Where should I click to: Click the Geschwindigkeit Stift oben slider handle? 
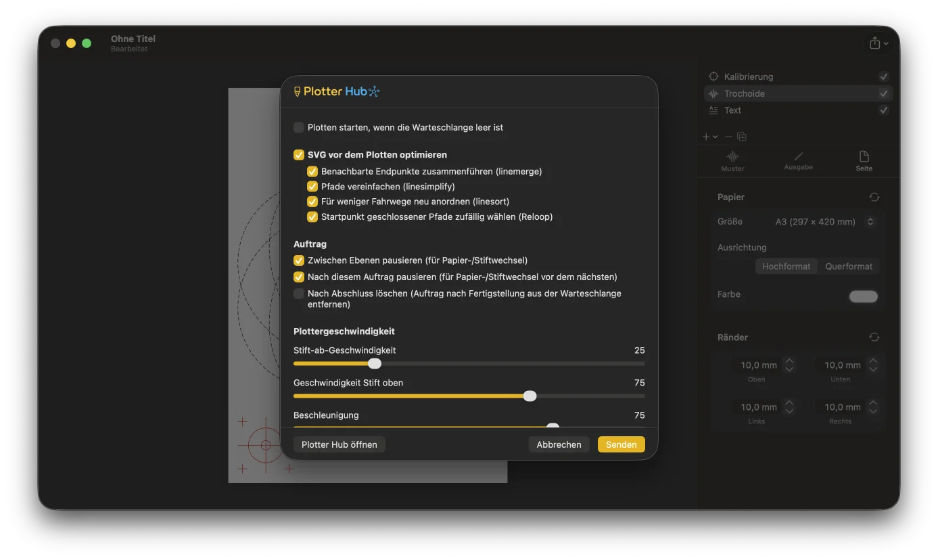tap(530, 396)
